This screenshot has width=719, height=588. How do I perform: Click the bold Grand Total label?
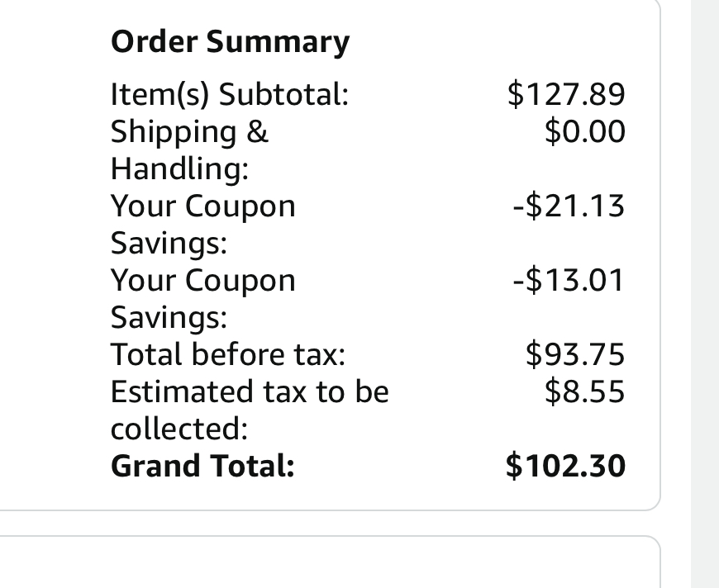pyautogui.click(x=202, y=466)
